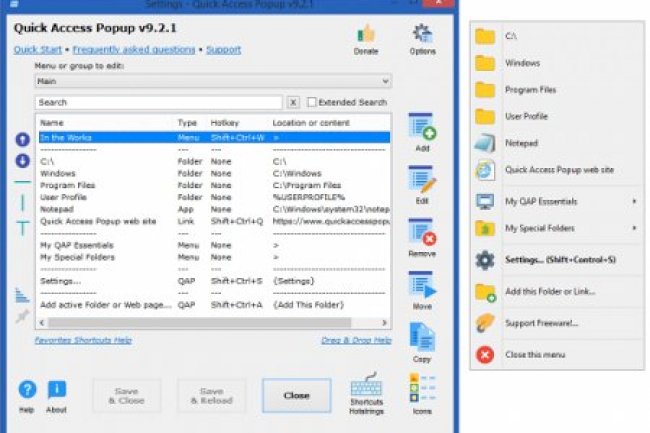Image resolution: width=650 pixels, height=433 pixels.
Task: Click the horizontal line separator icon
Action: click(x=22, y=182)
